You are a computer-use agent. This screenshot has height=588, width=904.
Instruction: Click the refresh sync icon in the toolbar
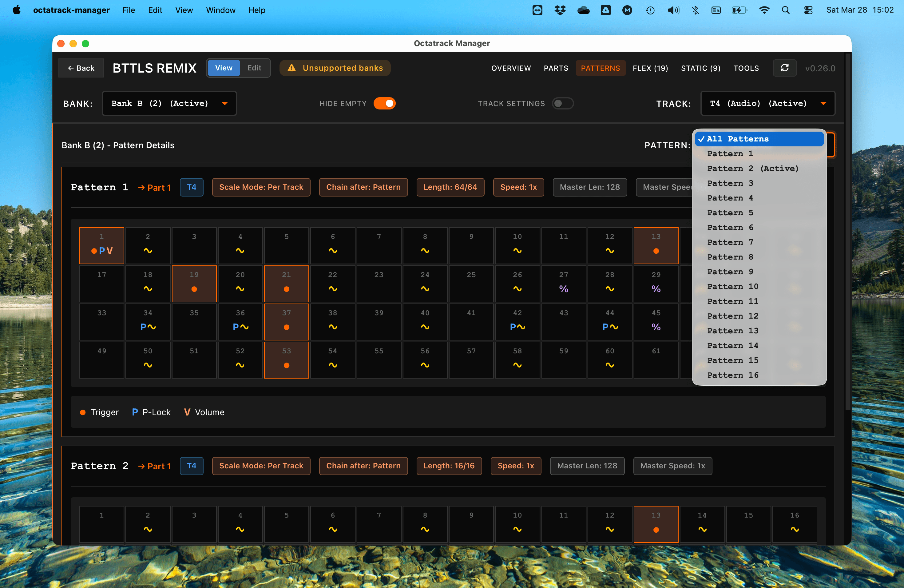(x=785, y=68)
